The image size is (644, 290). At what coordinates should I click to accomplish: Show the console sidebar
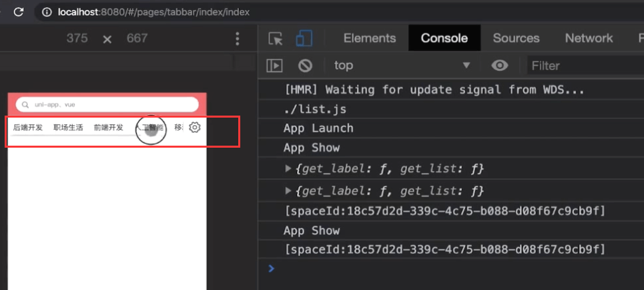click(274, 65)
